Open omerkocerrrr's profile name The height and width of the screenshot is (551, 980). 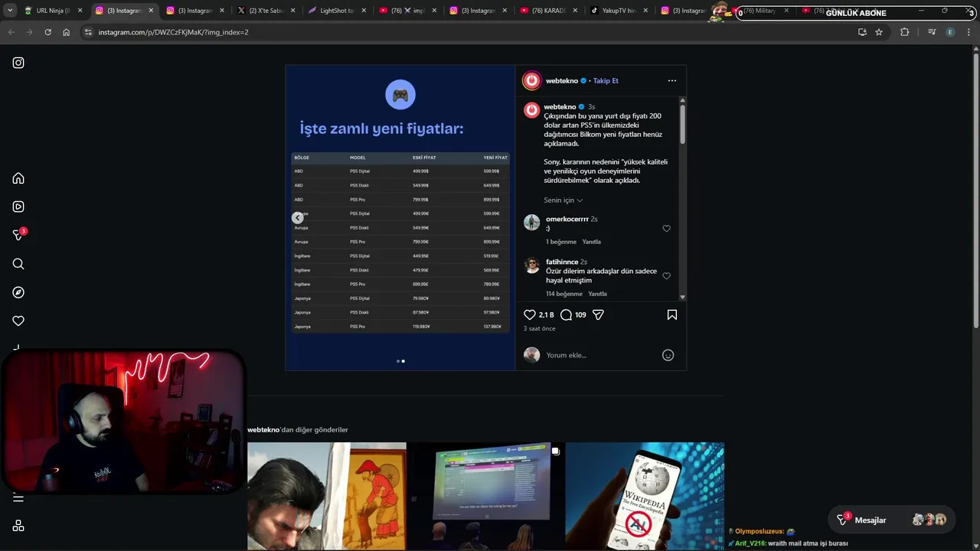567,219
